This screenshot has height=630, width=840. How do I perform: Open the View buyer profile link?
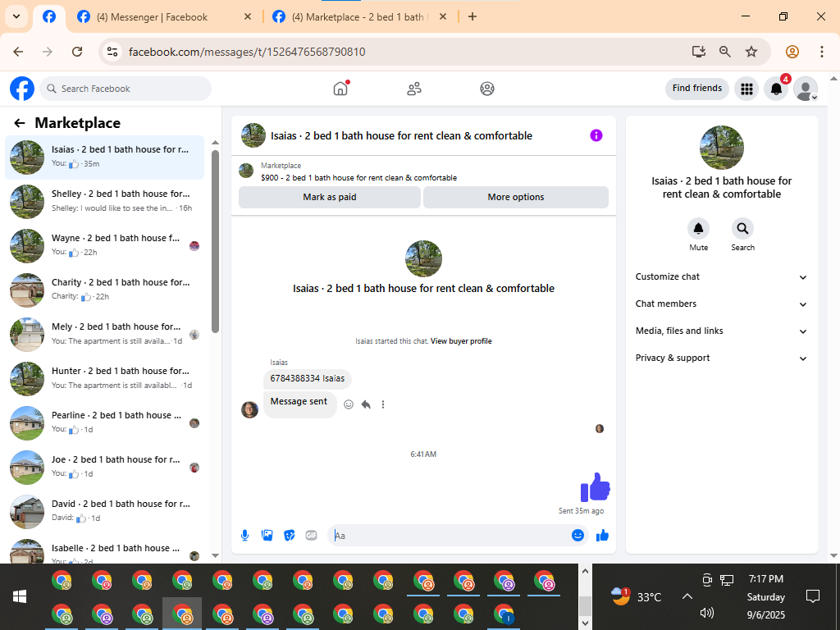click(x=461, y=341)
